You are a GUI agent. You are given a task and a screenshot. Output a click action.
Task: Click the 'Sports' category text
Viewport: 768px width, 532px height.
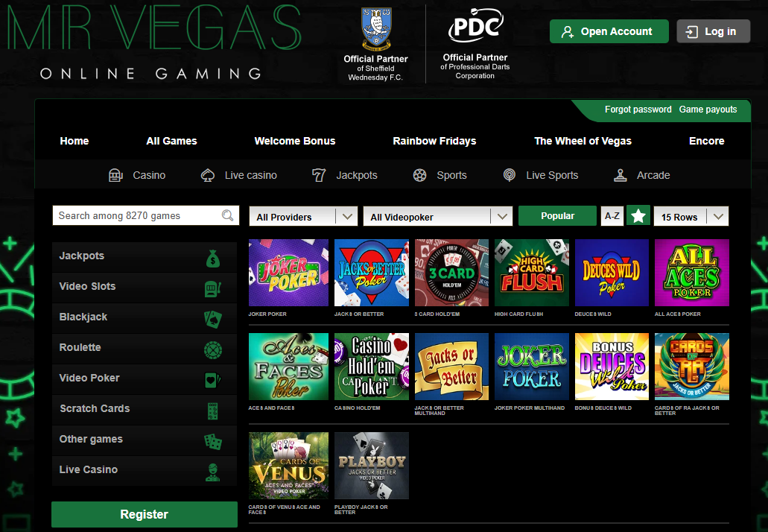tap(451, 175)
